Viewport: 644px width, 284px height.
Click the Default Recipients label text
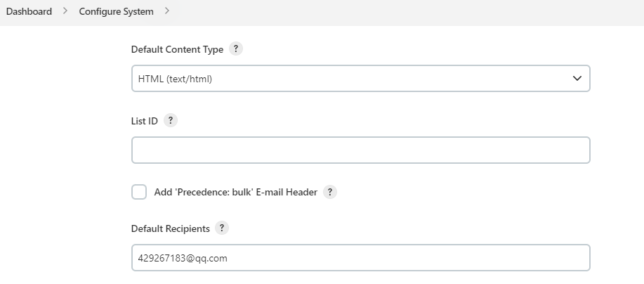coord(170,228)
